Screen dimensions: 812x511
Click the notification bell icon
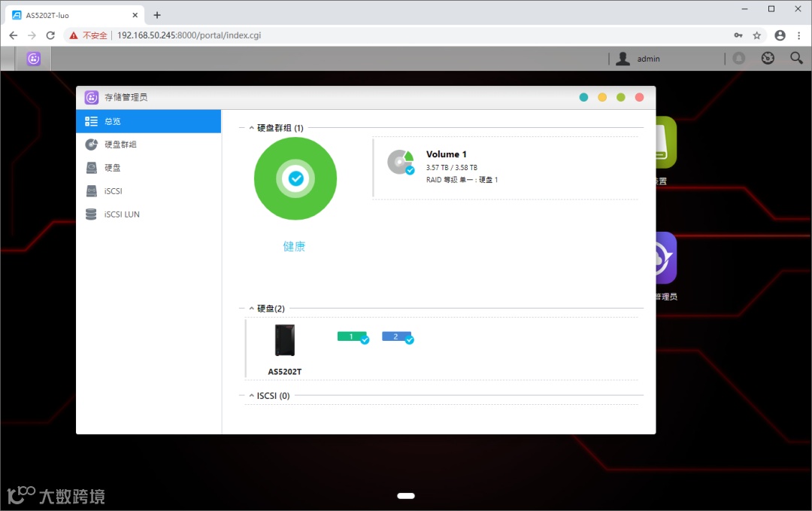(x=738, y=58)
